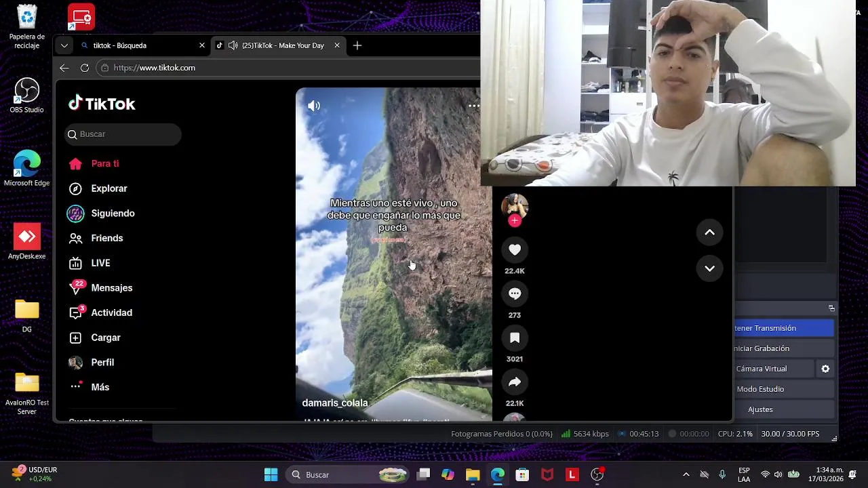This screenshot has height=488, width=868.
Task: Open Microsoft Edge from the taskbar
Action: pyautogui.click(x=498, y=474)
